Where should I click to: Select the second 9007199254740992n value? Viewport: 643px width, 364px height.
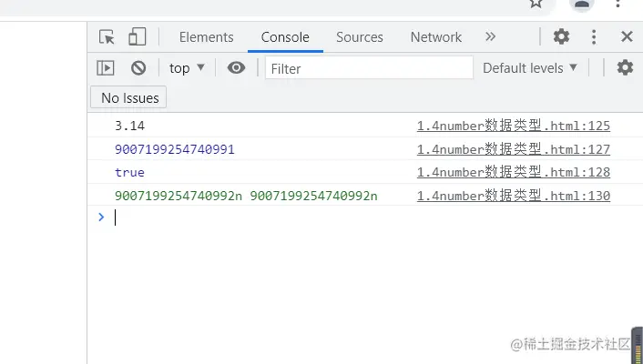click(x=313, y=196)
